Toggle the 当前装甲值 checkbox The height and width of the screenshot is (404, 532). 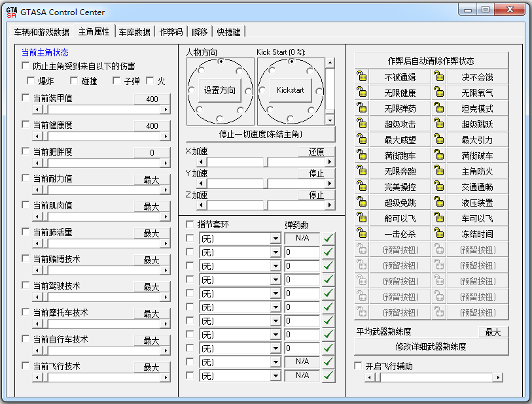[x=26, y=98]
